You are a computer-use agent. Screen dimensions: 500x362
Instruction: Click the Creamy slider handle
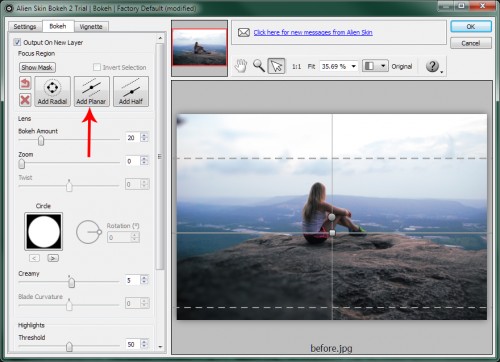click(71, 282)
